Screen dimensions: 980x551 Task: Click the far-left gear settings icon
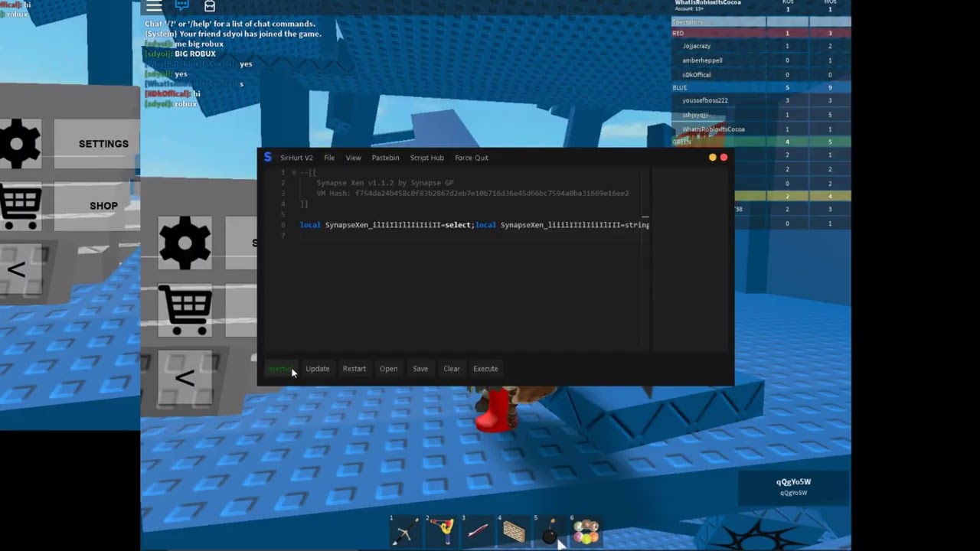click(19, 143)
